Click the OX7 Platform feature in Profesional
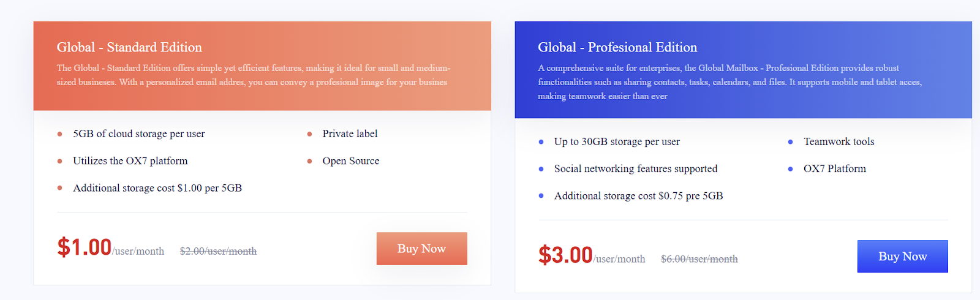This screenshot has height=300, width=980. 834,168
